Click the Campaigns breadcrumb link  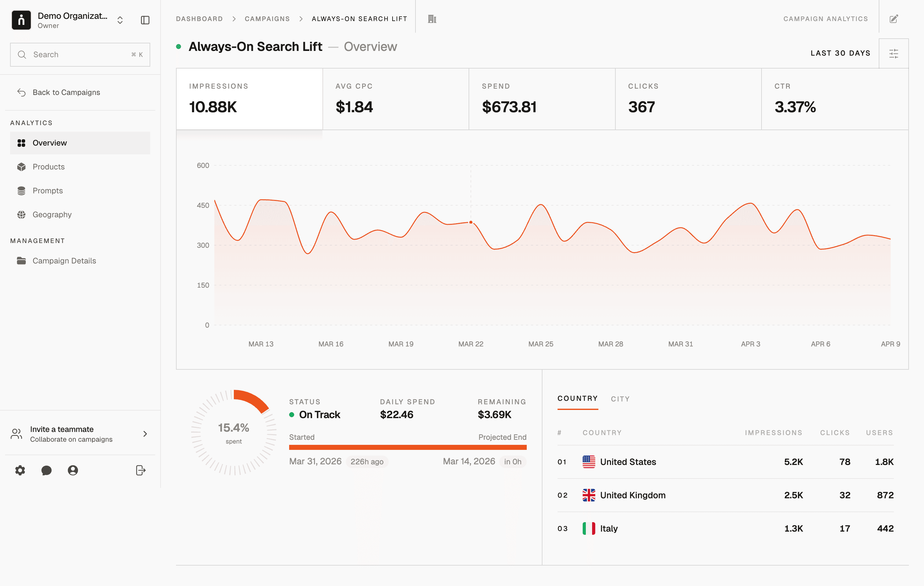pyautogui.click(x=267, y=19)
